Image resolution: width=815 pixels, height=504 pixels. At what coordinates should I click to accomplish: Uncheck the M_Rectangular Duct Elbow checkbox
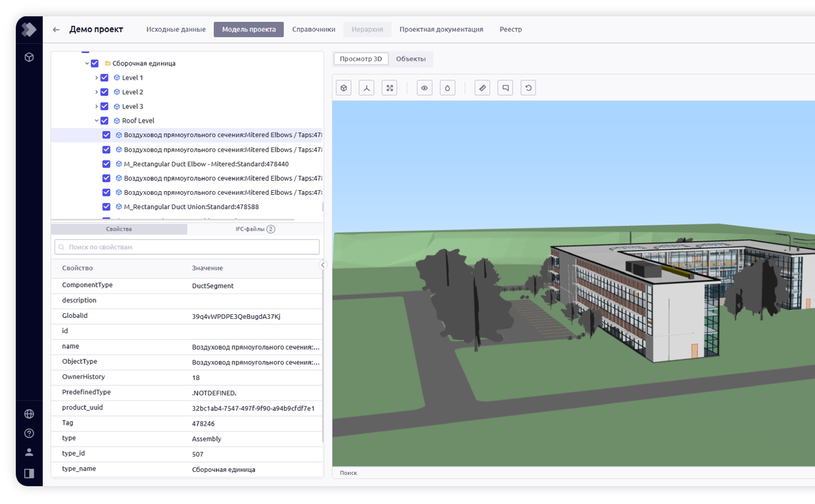click(106, 164)
